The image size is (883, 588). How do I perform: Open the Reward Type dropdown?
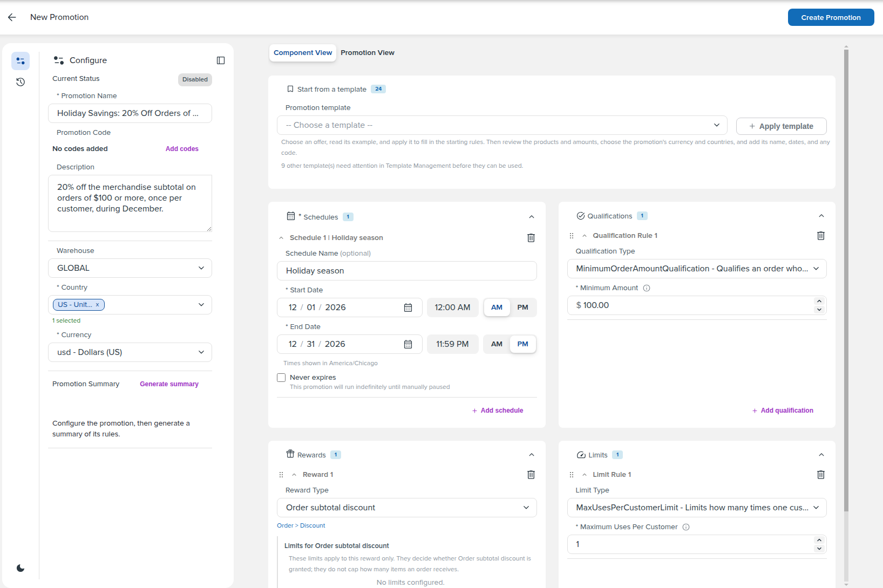click(407, 508)
